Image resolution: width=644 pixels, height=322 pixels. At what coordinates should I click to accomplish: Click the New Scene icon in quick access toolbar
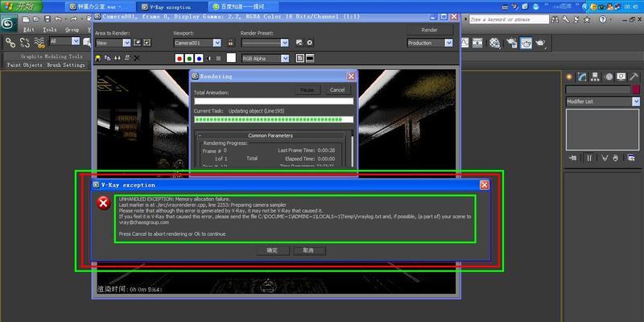27,19
